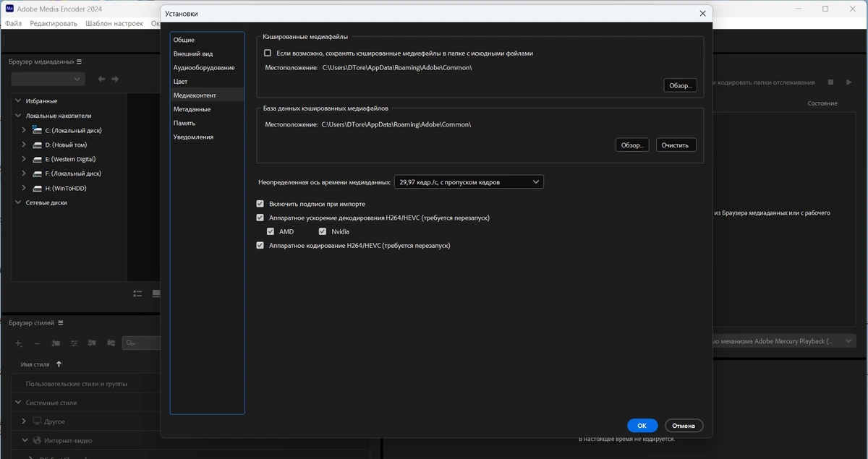Collapse the Локальные накопители section
Screen dimensions: 868x459
(x=18, y=116)
